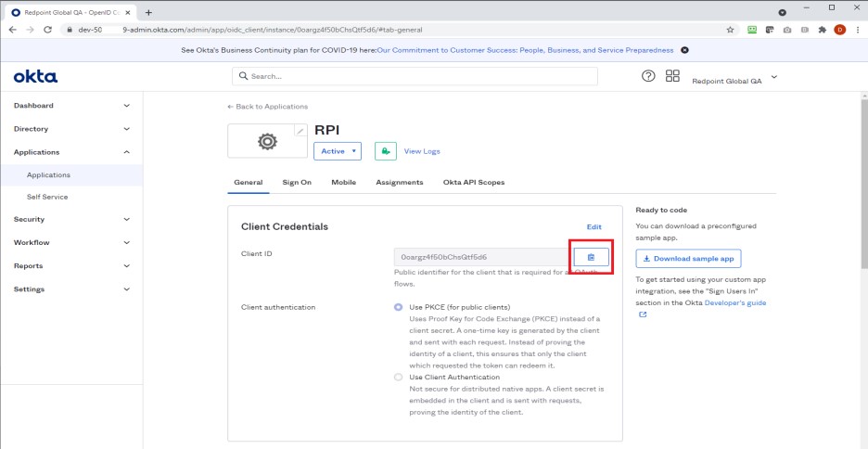Select Use PKCE for public clients
The height and width of the screenshot is (449, 868).
click(399, 306)
